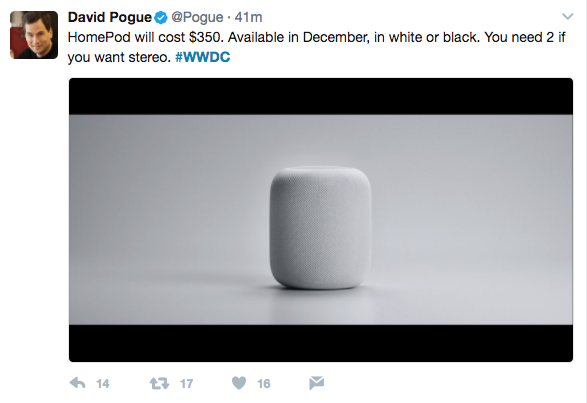587x403 pixels.
Task: Open the David Pogue display name
Action: point(110,17)
